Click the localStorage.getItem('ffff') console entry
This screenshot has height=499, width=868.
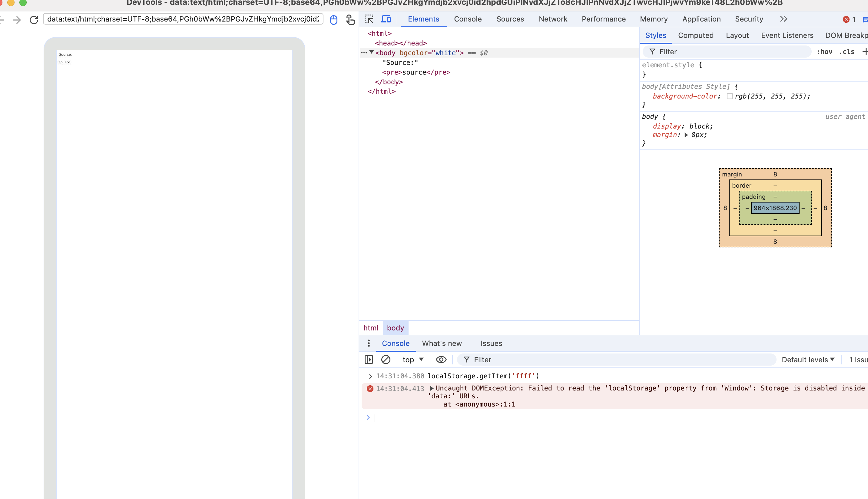(483, 376)
